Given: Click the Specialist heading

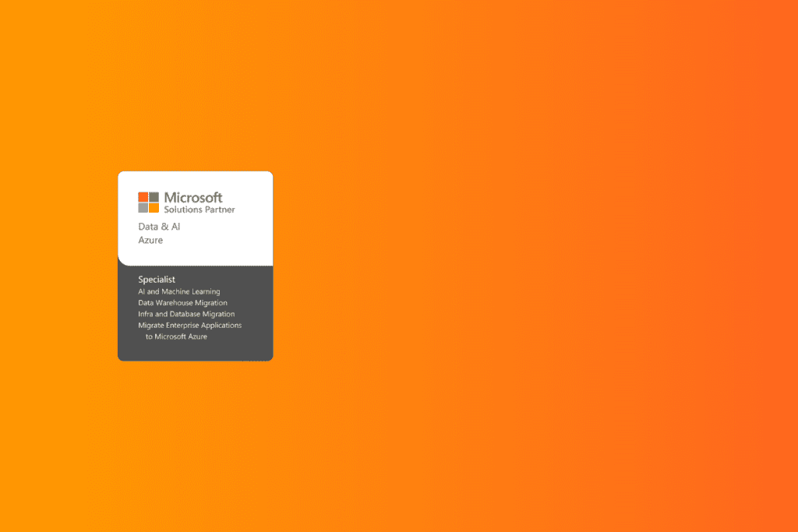Looking at the screenshot, I should [157, 278].
